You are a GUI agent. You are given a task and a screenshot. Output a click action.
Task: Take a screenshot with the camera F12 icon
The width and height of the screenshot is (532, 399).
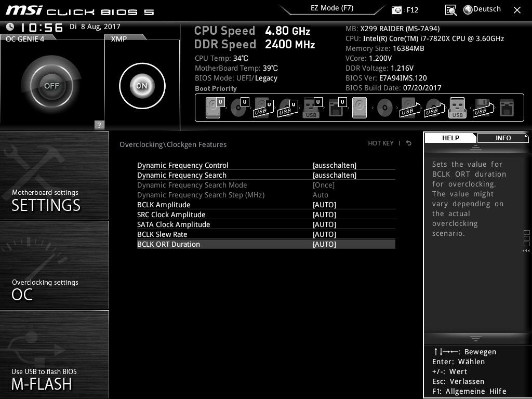(396, 10)
